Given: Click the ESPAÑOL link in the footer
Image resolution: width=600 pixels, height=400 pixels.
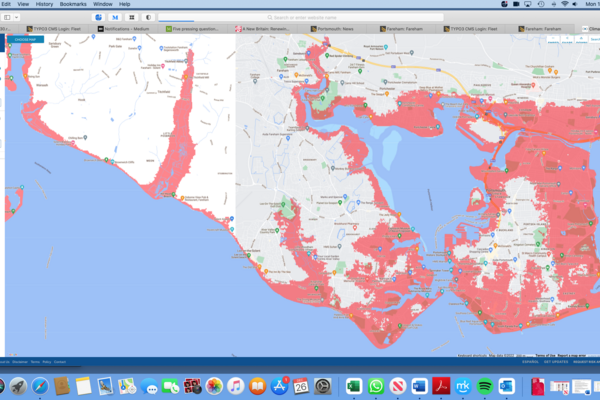Looking at the screenshot, I should pos(530,362).
